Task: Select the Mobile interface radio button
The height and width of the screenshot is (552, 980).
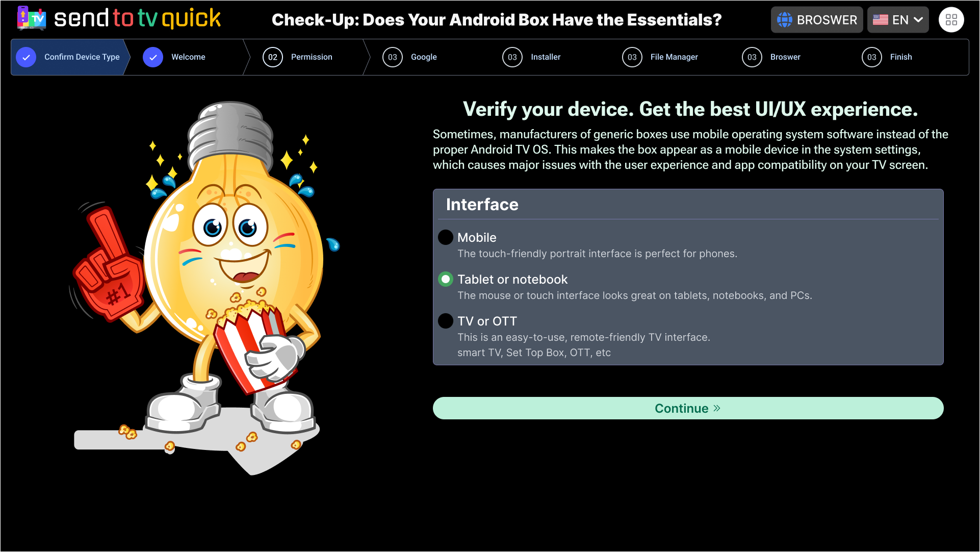Action: (x=446, y=237)
